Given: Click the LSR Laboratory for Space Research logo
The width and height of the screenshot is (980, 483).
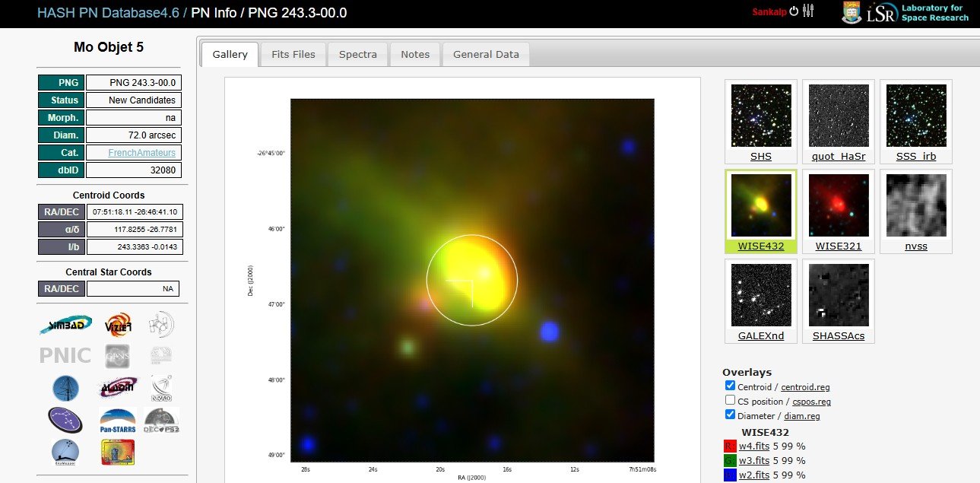Looking at the screenshot, I should (918, 12).
